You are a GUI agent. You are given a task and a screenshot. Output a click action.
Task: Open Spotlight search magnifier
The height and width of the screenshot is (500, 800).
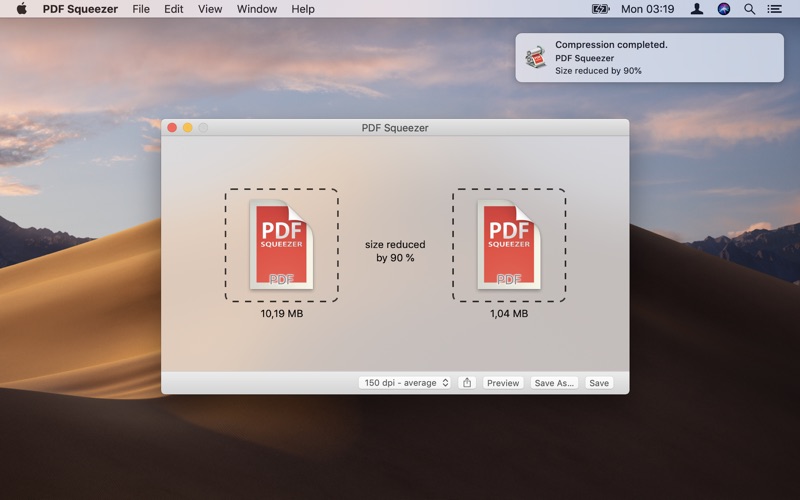tap(749, 9)
